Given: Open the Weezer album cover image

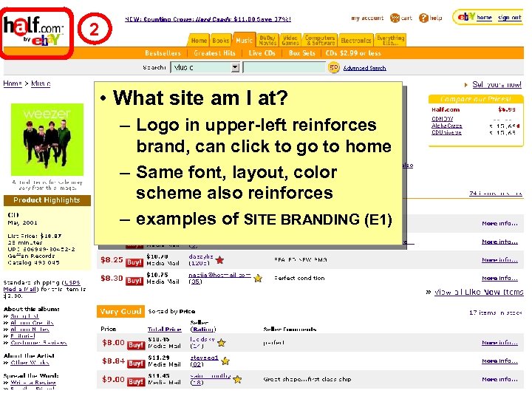Looking at the screenshot, I should (47, 140).
